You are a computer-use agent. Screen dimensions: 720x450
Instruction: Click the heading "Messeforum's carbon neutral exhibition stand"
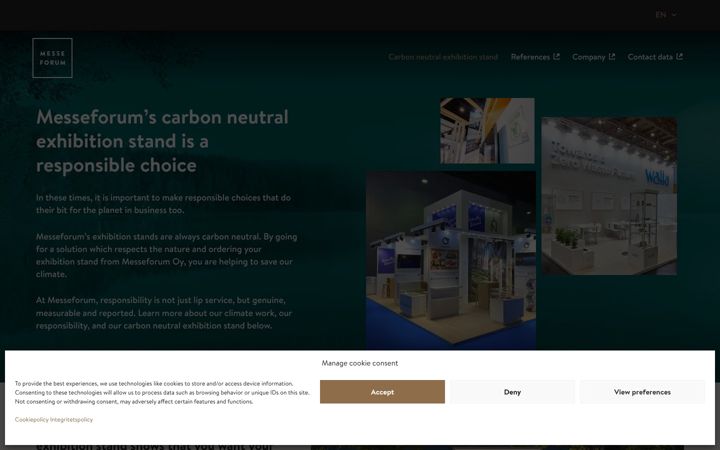pos(162,141)
